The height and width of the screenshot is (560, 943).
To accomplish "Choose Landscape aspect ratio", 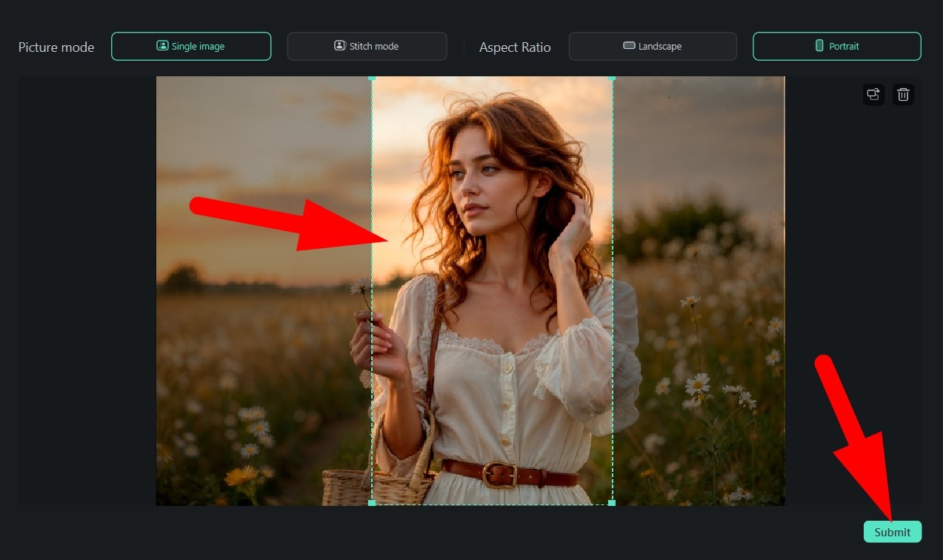I will [x=653, y=46].
